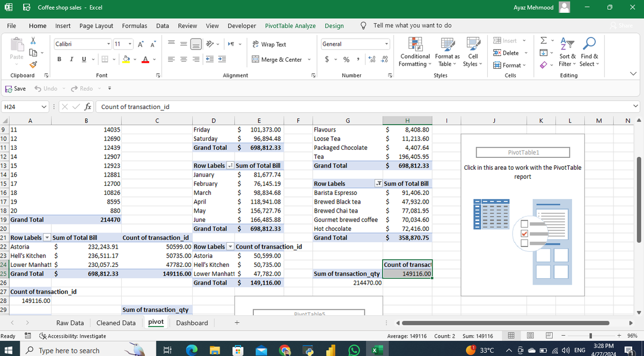This screenshot has width=644, height=356.
Task: Click Accessibility: Investigate in status bar
Action: point(73,336)
